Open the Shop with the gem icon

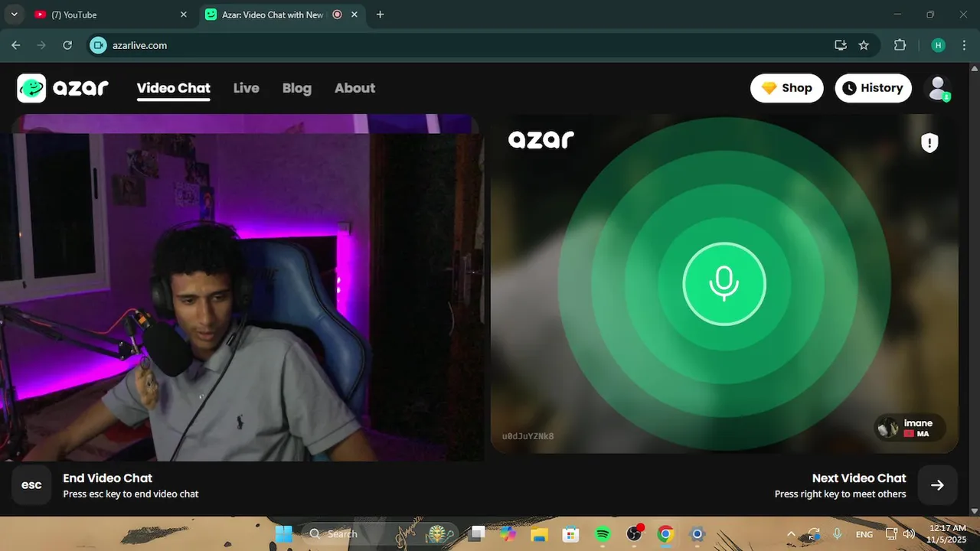click(x=786, y=88)
